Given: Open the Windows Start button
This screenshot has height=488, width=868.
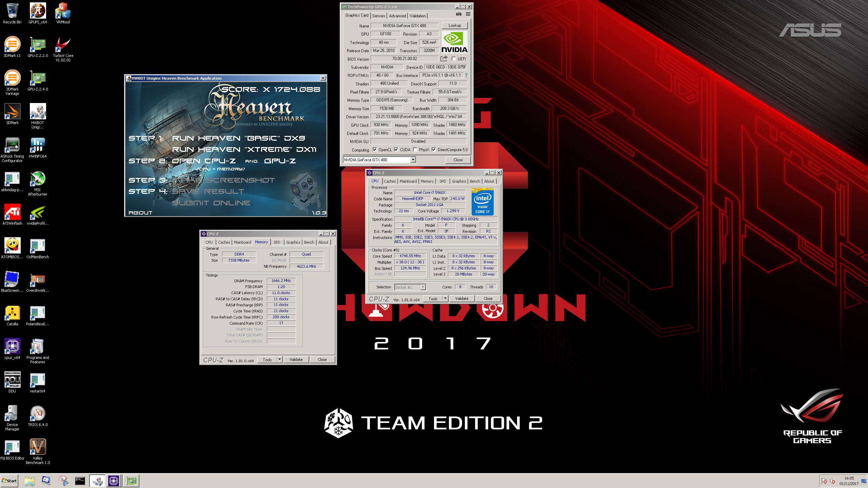Looking at the screenshot, I should [9, 481].
